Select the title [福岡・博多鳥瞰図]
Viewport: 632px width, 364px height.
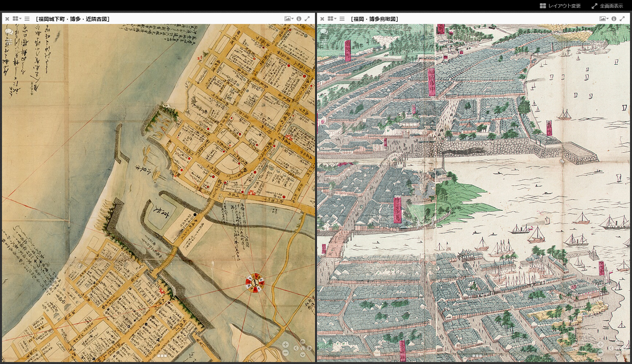click(x=374, y=19)
